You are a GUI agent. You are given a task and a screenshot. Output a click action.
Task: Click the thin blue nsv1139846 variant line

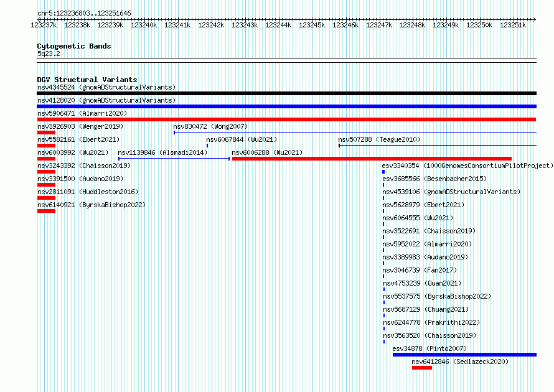tap(174, 159)
